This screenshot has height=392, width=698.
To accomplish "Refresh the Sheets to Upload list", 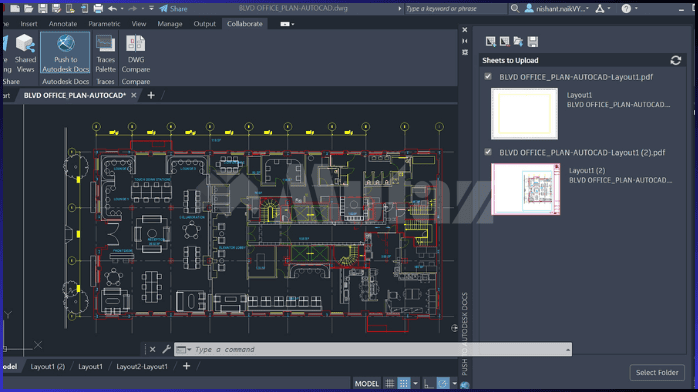I will point(676,60).
